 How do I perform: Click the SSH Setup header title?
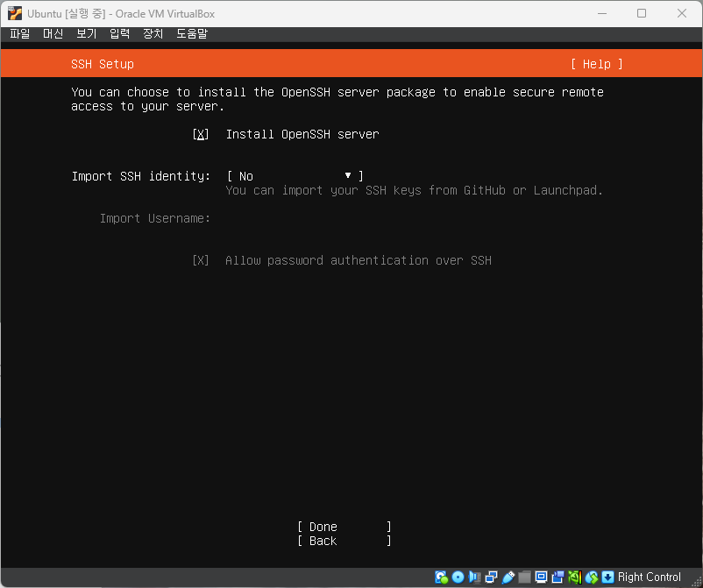click(103, 64)
